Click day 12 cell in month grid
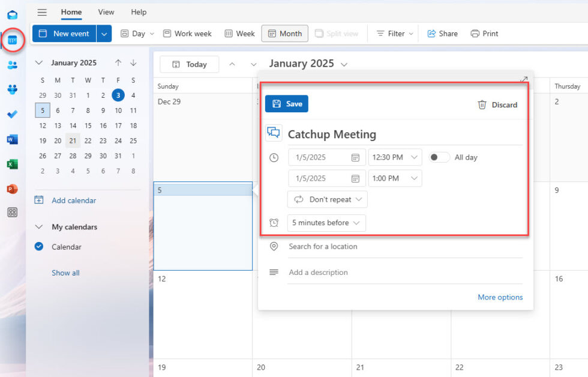The width and height of the screenshot is (588, 377). (x=203, y=315)
